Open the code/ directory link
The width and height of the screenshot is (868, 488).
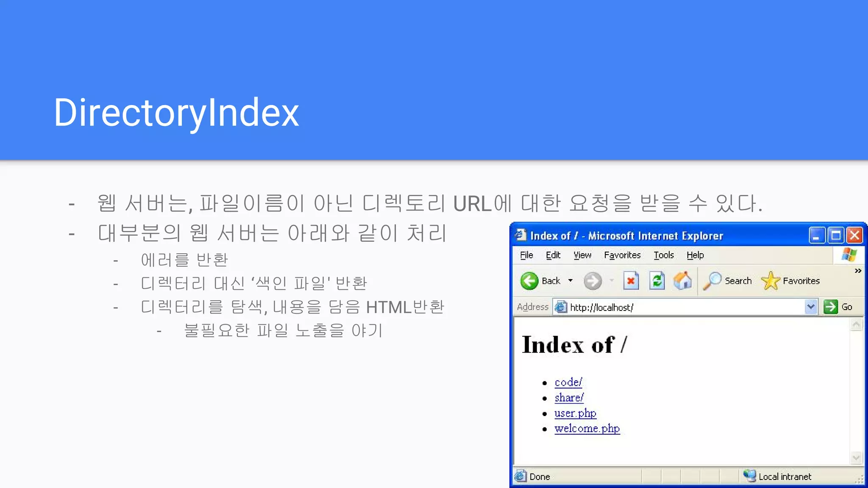coord(568,382)
